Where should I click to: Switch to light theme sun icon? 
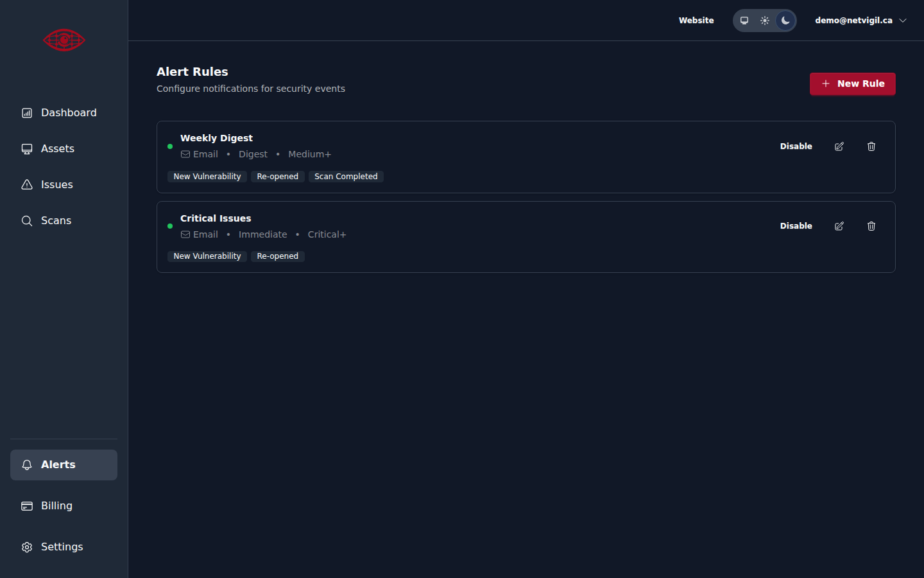[765, 21]
